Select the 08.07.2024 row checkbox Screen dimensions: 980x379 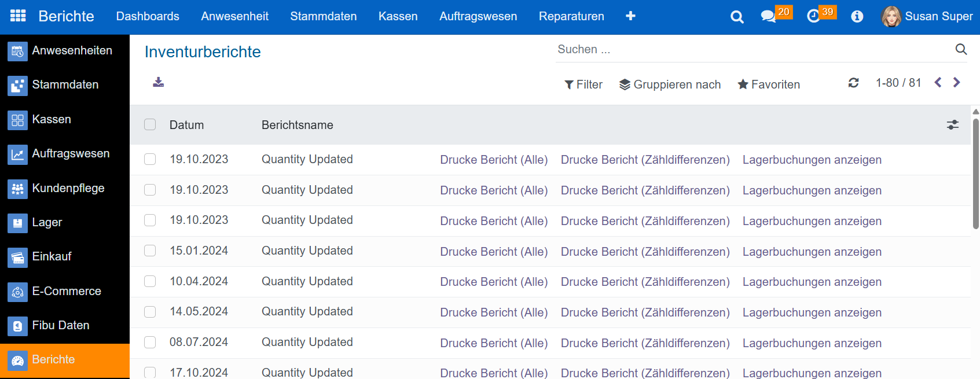pyautogui.click(x=150, y=342)
